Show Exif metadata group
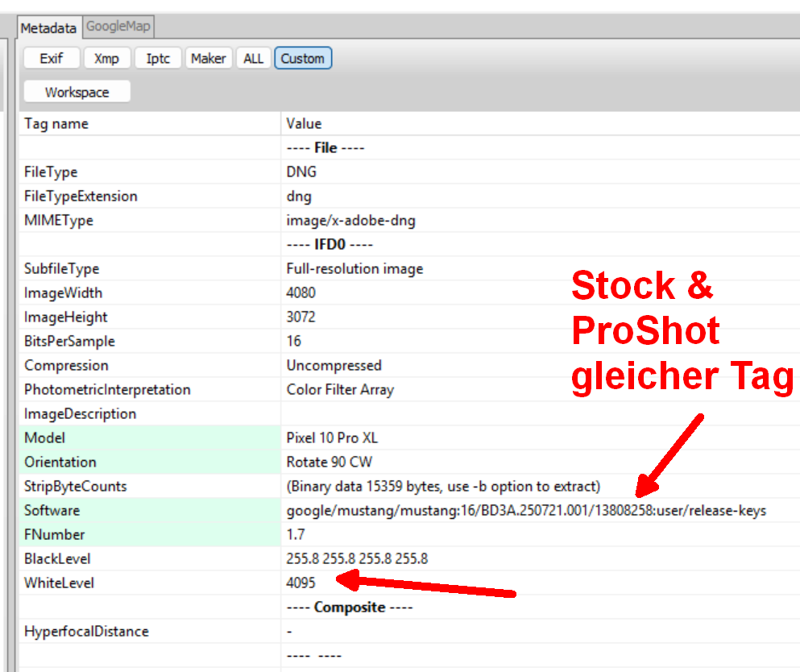Image resolution: width=800 pixels, height=672 pixels. coord(52,59)
